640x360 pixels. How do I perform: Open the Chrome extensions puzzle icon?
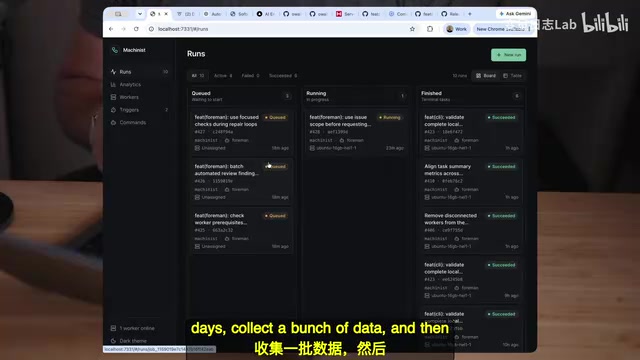click(x=430, y=29)
